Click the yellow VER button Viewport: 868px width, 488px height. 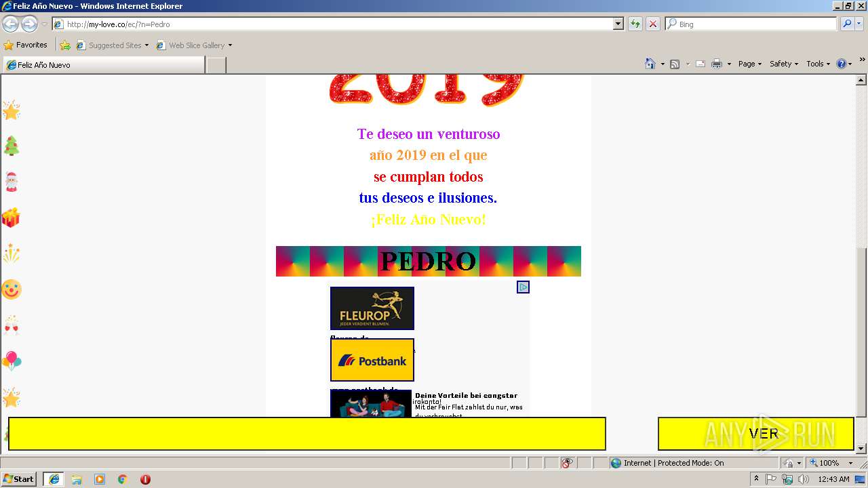coord(756,434)
